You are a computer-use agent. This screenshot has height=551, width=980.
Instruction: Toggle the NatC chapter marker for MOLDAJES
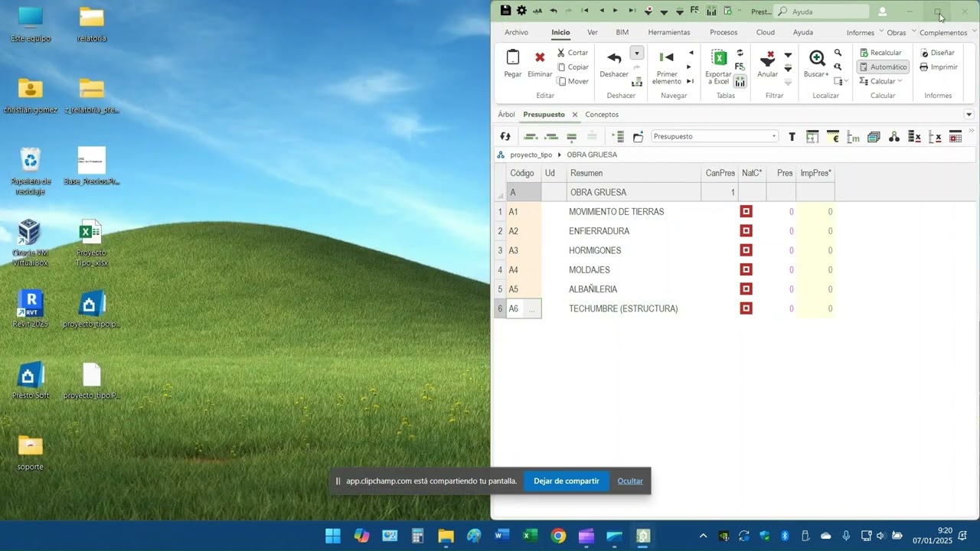point(746,269)
